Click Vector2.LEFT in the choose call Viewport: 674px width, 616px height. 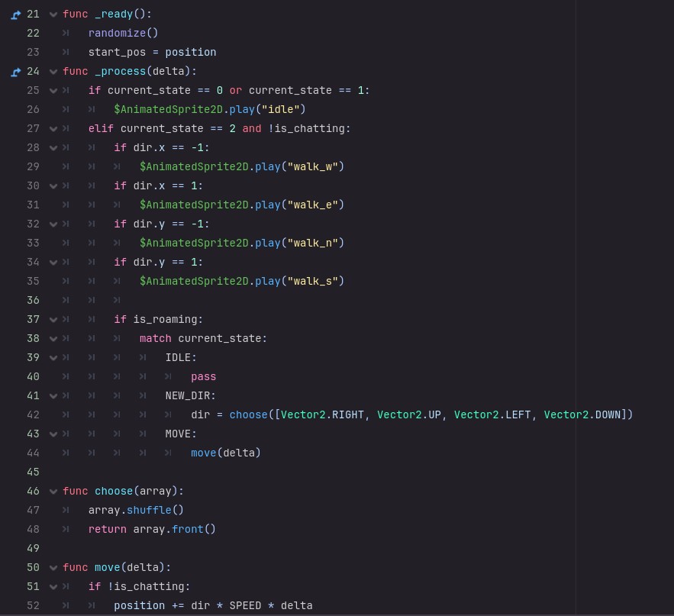pos(492,414)
